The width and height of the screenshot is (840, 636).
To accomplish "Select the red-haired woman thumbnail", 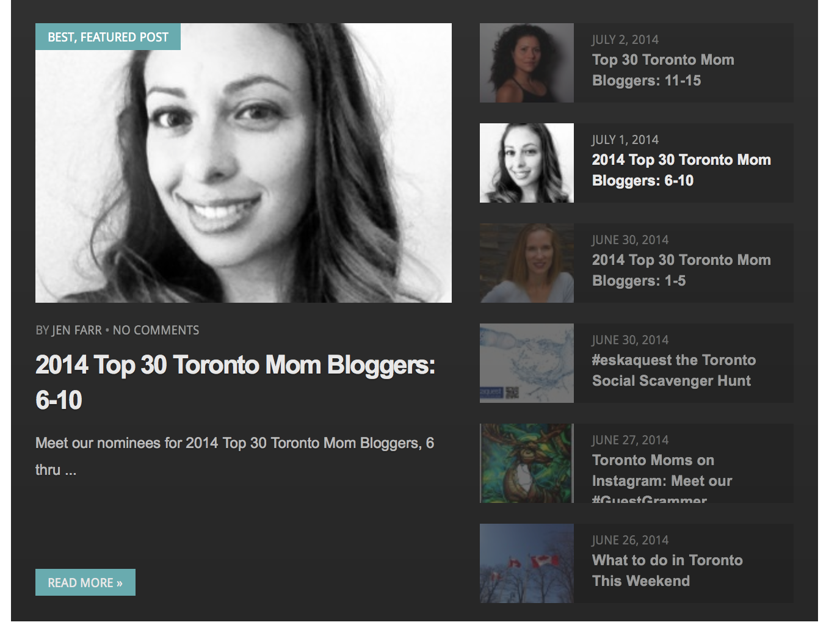I will [x=527, y=263].
